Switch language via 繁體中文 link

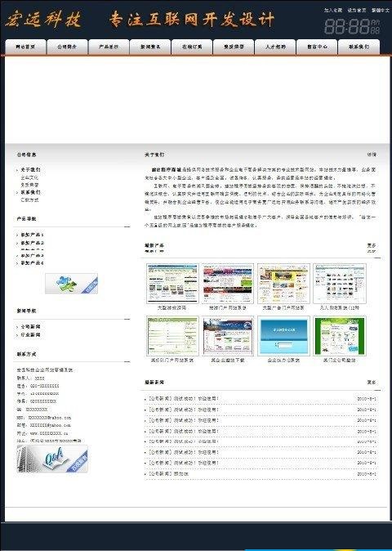381,10
